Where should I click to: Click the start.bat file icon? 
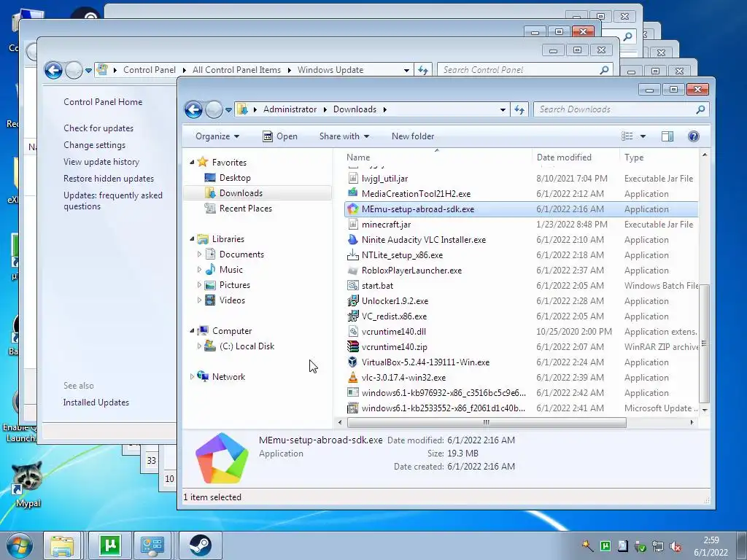tap(352, 286)
